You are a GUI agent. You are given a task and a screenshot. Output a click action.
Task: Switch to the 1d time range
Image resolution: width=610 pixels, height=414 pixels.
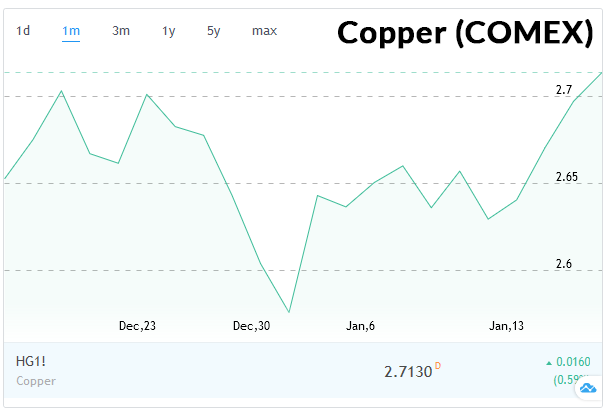click(x=23, y=31)
